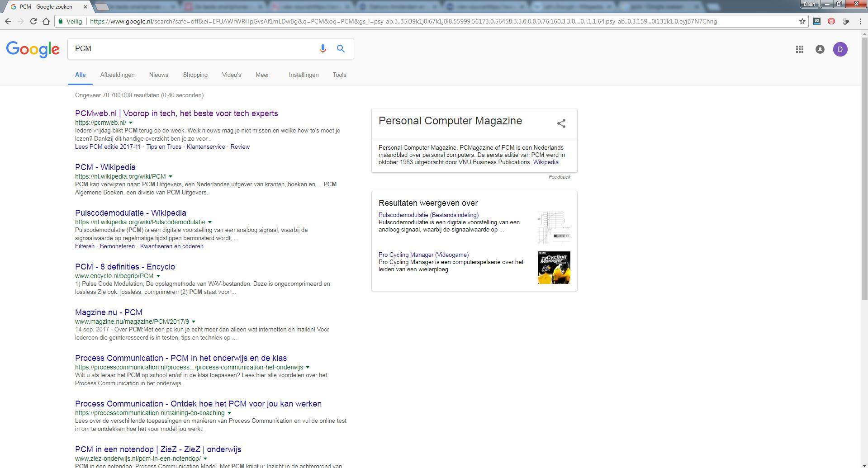The image size is (868, 468).
Task: Go to the Google logo homepage
Action: pyautogui.click(x=33, y=49)
